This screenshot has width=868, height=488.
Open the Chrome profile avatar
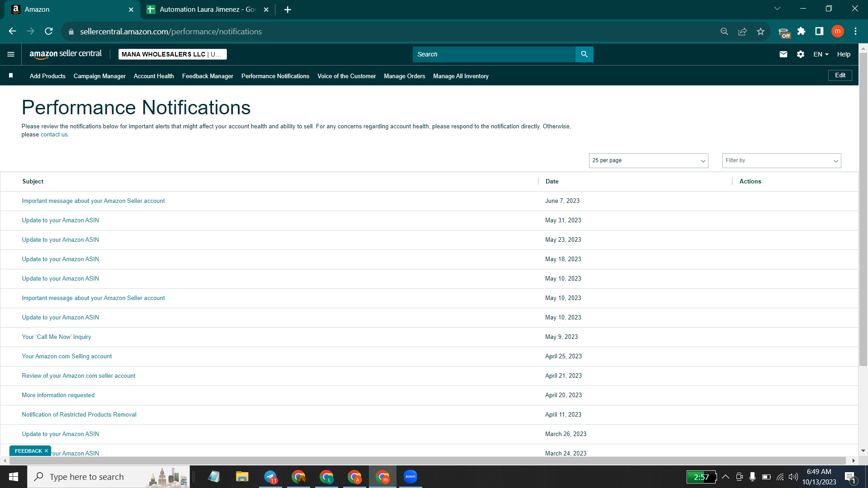pos(837,31)
